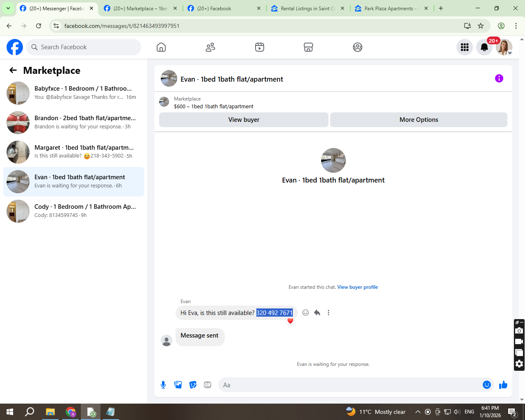Switch to Marketplace – 1bed browser tab
Screen dimensions: 525x420
[x=141, y=8]
